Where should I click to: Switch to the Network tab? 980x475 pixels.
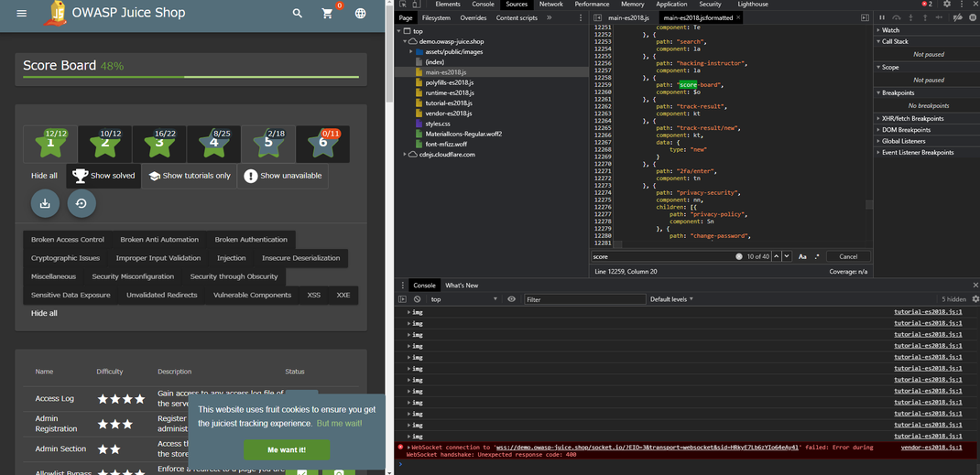click(x=551, y=5)
